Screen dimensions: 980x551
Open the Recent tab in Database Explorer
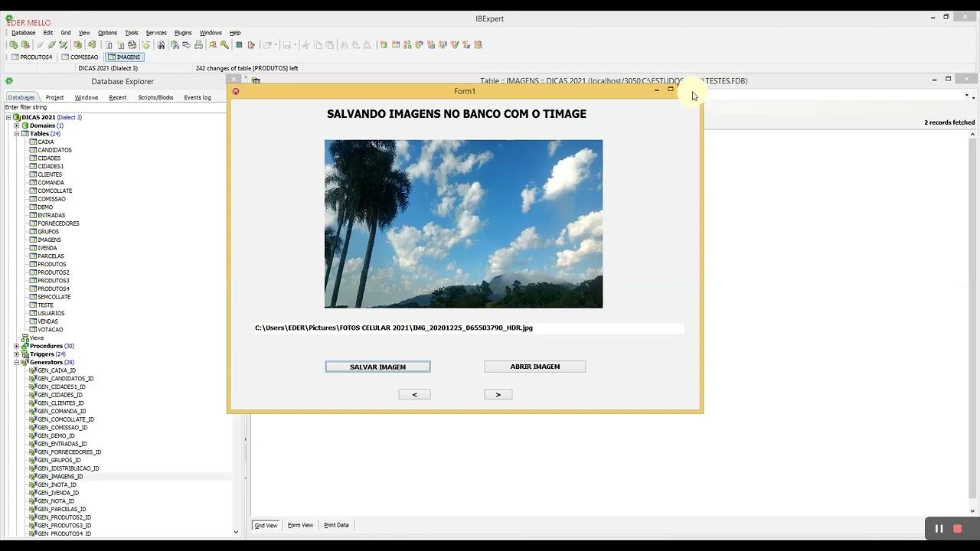click(x=118, y=97)
